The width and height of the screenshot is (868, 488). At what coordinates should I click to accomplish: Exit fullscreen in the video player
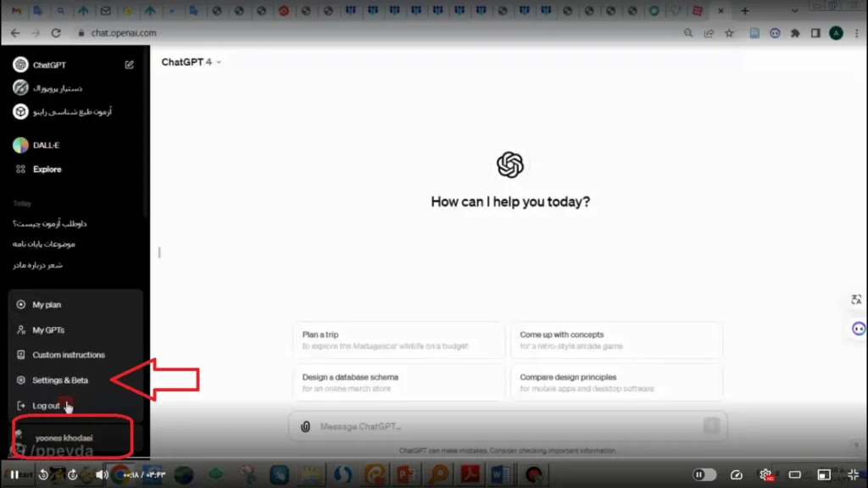pos(853,474)
